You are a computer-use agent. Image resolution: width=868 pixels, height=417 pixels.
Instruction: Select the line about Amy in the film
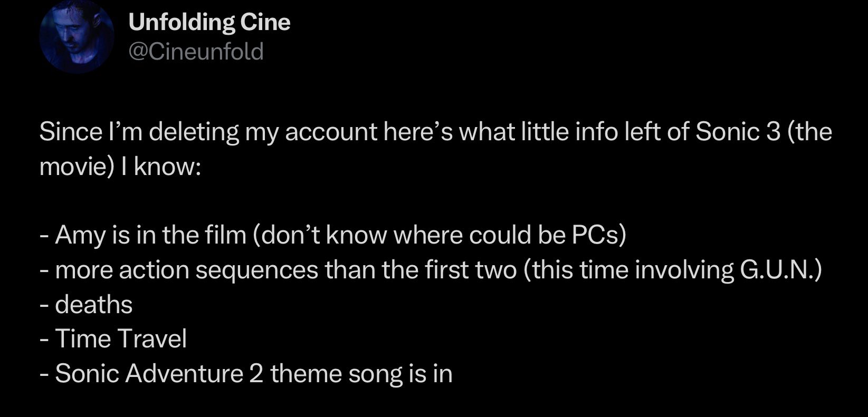point(332,235)
